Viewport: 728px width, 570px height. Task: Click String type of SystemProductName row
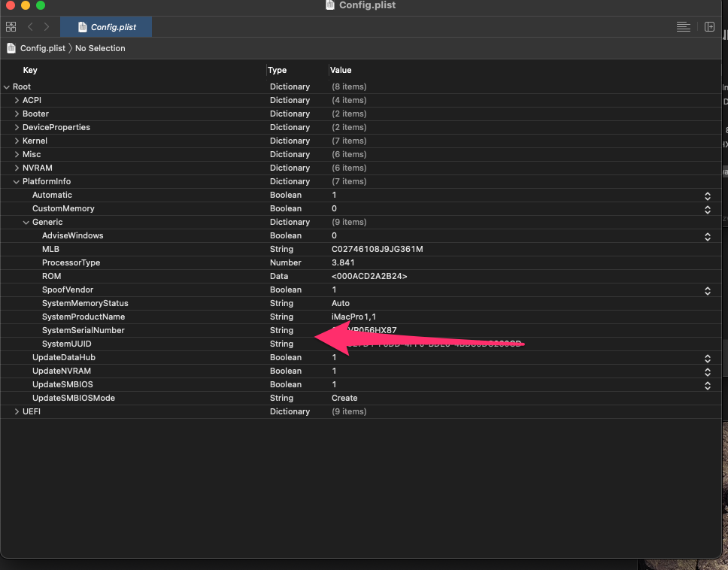coord(281,317)
